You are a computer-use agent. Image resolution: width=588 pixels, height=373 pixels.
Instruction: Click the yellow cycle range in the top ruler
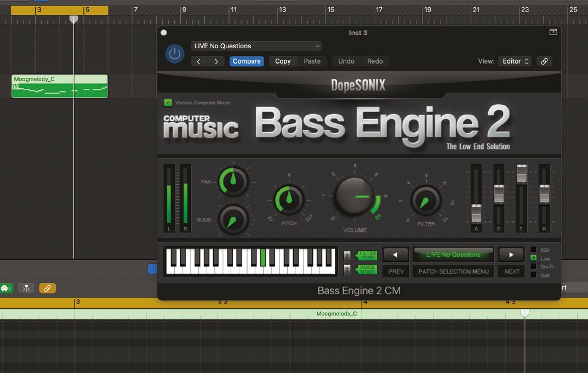[x=60, y=10]
